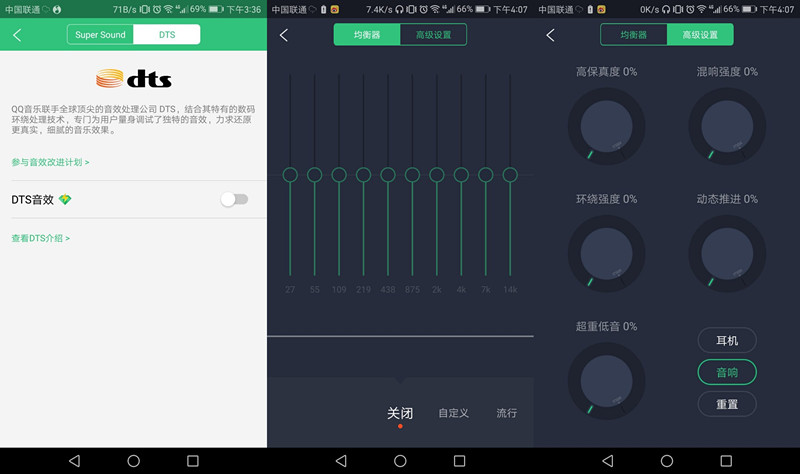This screenshot has height=474, width=800.
Task: Select 音响 output mode
Action: 727,372
